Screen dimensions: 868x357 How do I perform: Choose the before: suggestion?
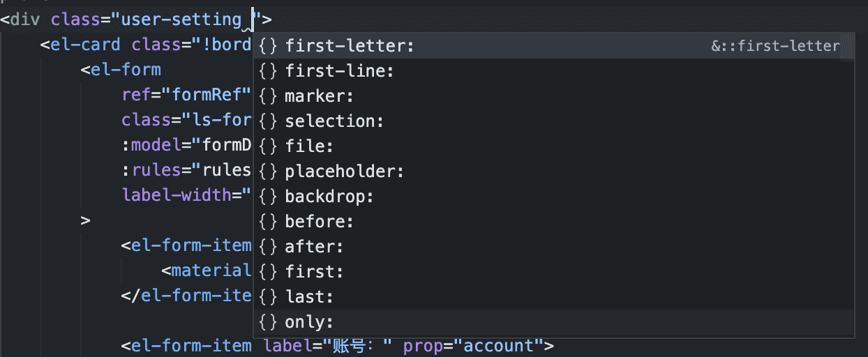click(554, 222)
